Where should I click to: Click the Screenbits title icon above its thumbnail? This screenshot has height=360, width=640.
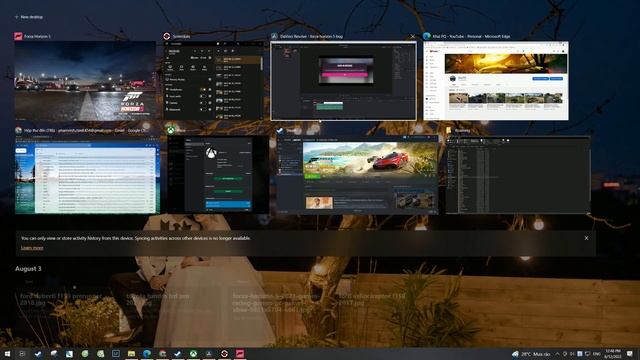click(167, 36)
